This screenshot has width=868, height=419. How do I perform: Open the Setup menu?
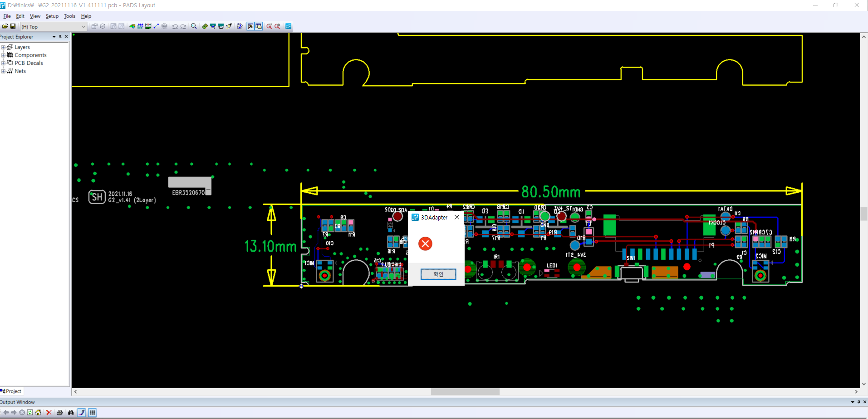point(52,16)
